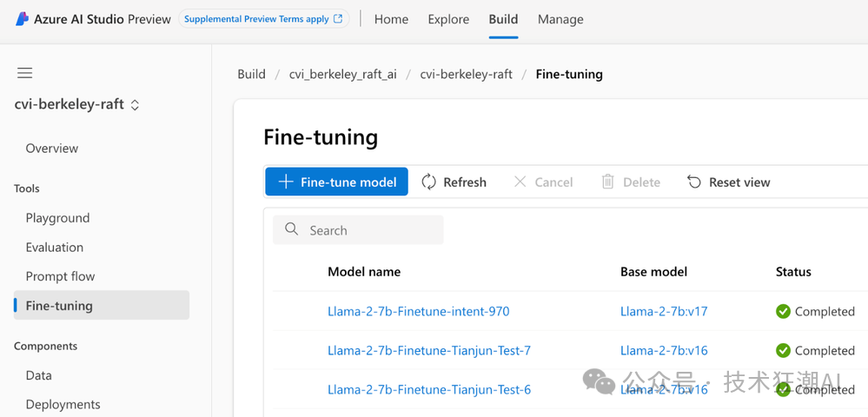This screenshot has height=417, width=868.
Task: Expand the cvi-berkeley-raft project switcher
Action: (x=135, y=104)
